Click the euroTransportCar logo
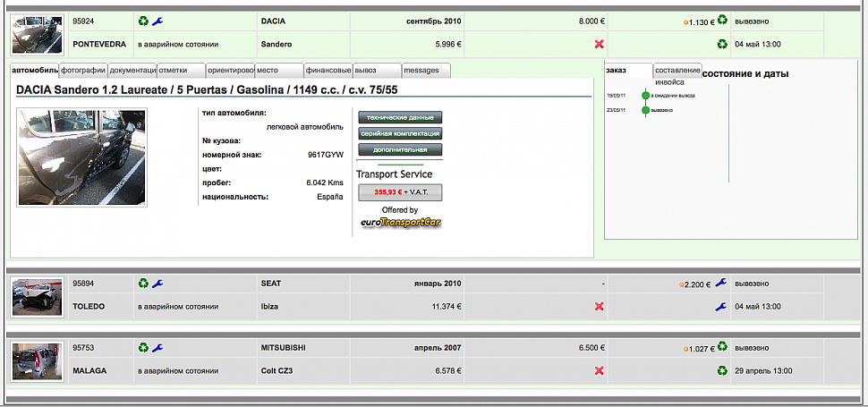This screenshot has height=407, width=868. click(401, 222)
